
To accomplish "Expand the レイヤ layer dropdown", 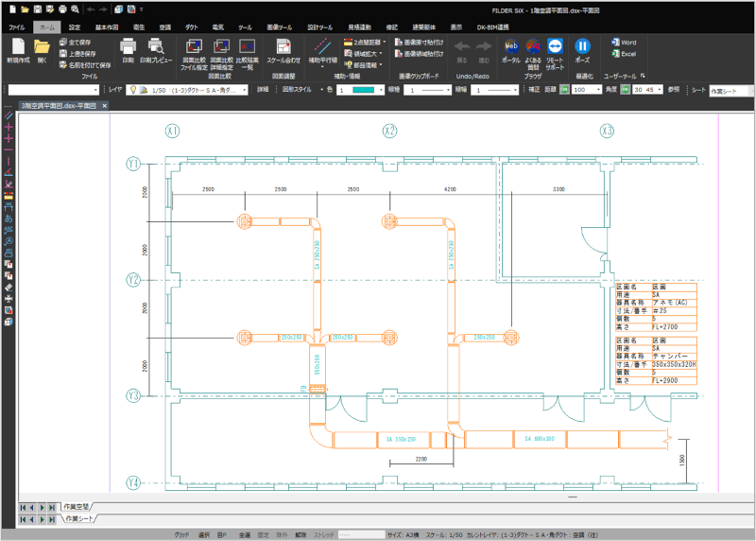I will 246,89.
